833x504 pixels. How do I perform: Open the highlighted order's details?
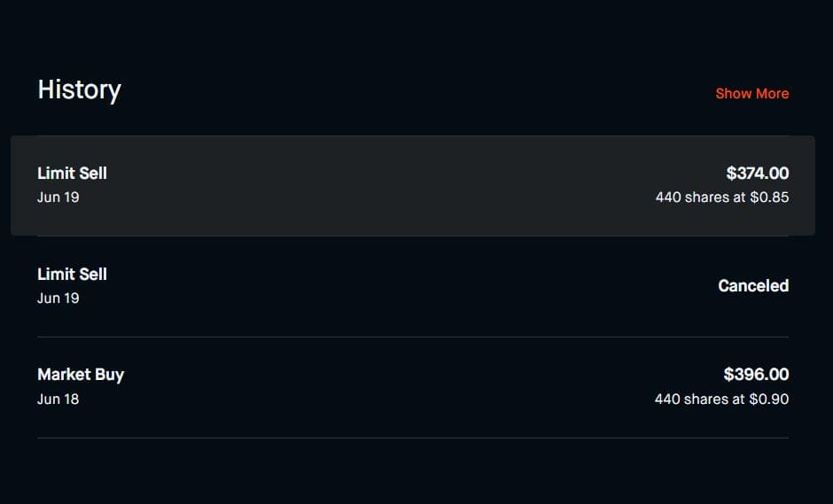412,185
